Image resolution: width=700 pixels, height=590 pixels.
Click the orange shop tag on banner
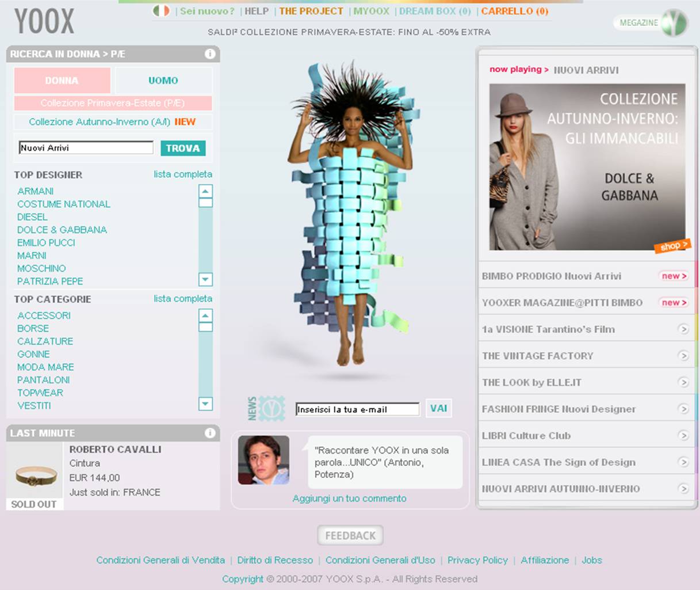point(672,246)
